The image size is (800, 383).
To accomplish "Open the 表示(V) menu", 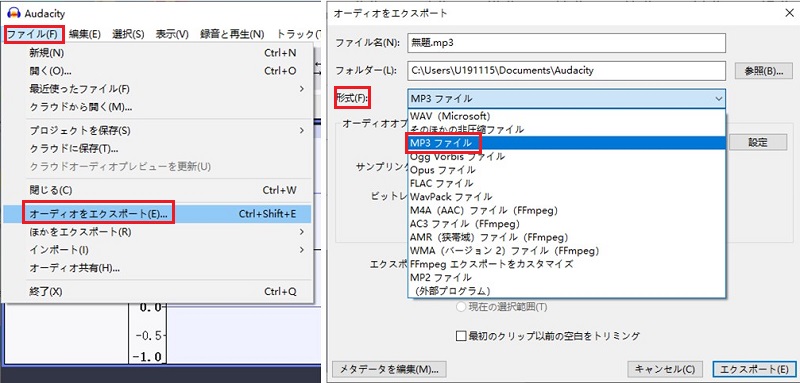I will (x=172, y=34).
